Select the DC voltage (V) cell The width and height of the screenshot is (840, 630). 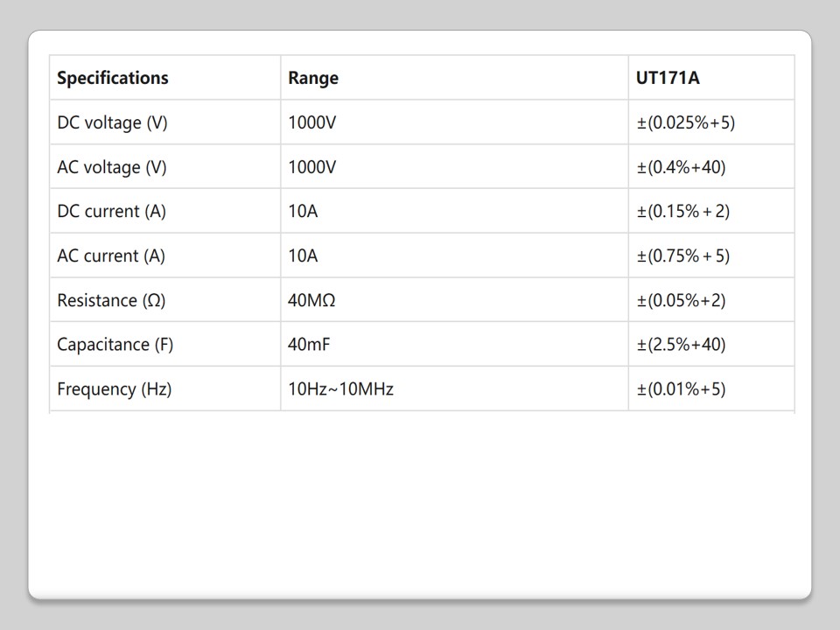[112, 122]
